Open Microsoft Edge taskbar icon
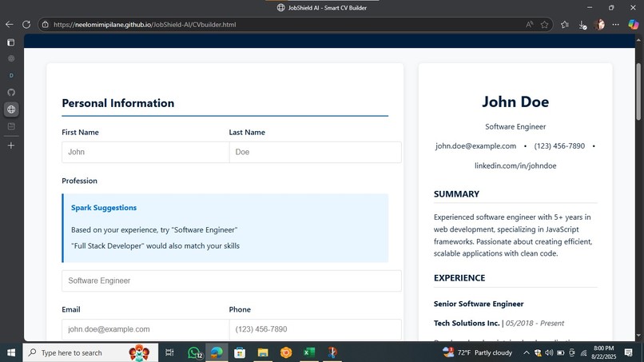The height and width of the screenshot is (362, 644). tap(217, 352)
